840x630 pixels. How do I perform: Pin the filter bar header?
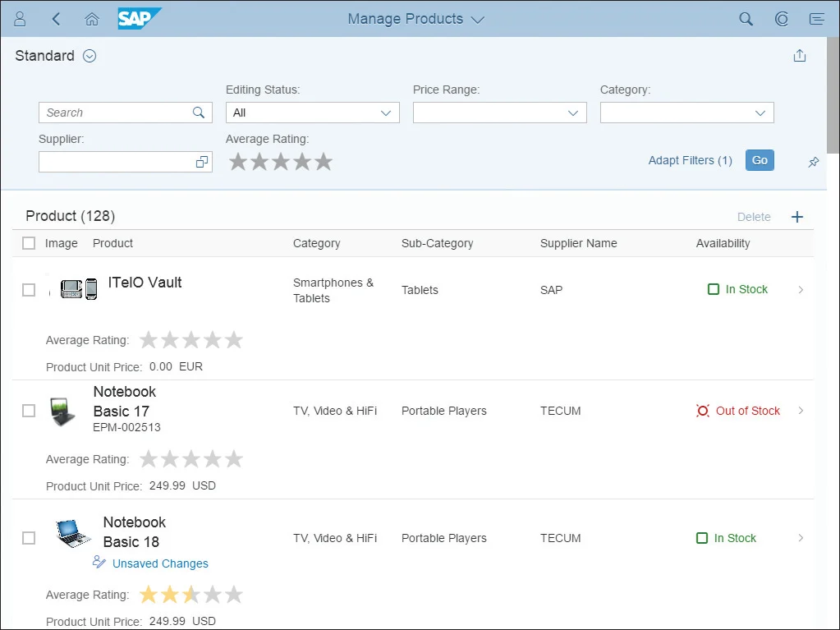pyautogui.click(x=813, y=163)
